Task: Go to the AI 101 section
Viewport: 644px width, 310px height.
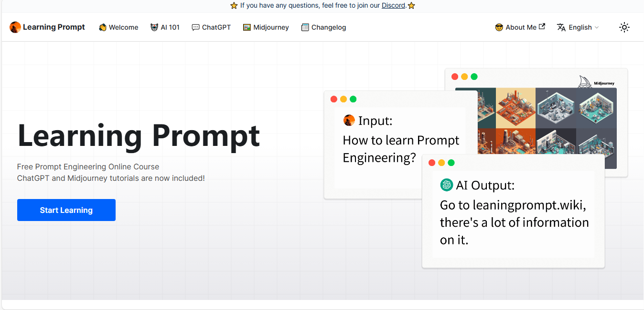Action: point(165,27)
